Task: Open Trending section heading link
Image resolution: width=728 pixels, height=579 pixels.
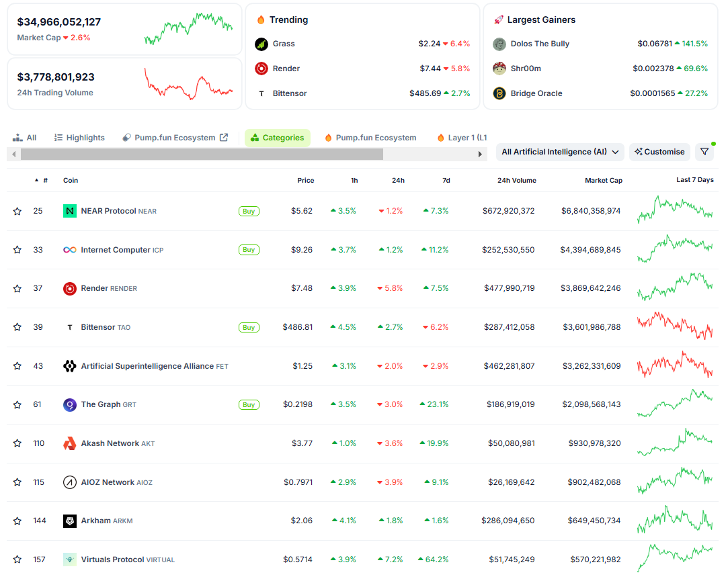Action: click(x=288, y=19)
